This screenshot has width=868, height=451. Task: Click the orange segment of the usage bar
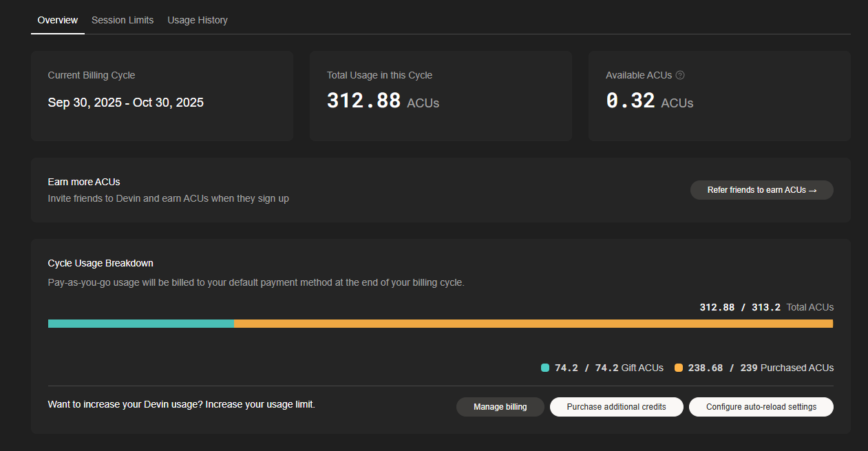pyautogui.click(x=533, y=324)
